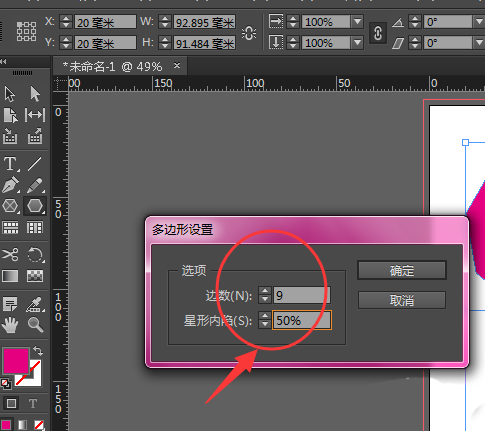Open rotation angle dropdown
This screenshot has height=431, width=485.
(479, 22)
